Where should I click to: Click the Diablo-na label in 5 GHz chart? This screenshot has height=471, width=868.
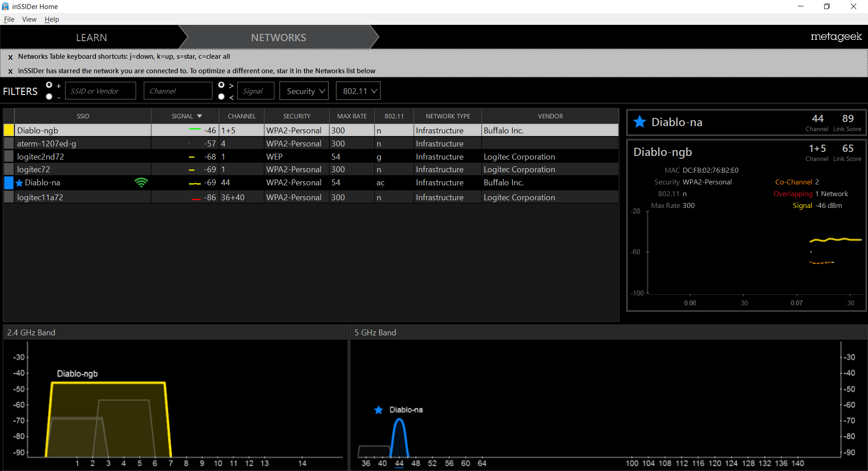pos(406,410)
